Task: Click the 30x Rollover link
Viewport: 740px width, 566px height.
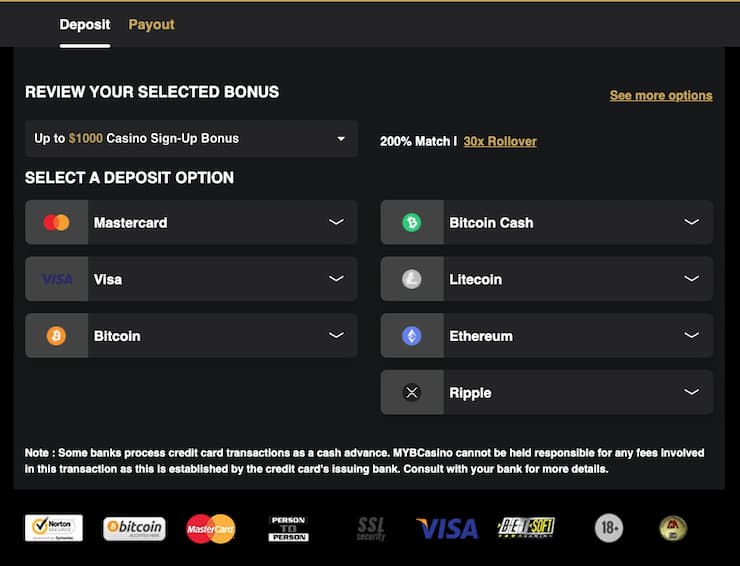Action: click(x=500, y=141)
